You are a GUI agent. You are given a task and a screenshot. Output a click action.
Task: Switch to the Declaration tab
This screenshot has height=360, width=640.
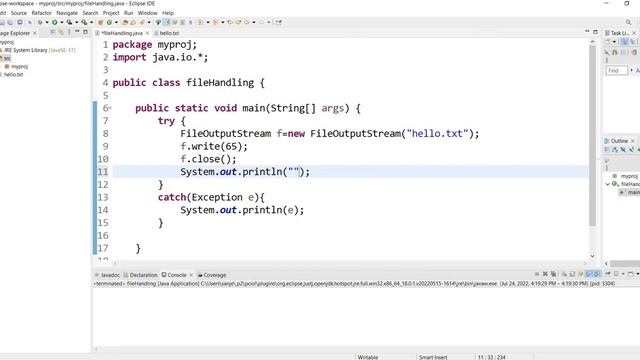[x=140, y=275]
